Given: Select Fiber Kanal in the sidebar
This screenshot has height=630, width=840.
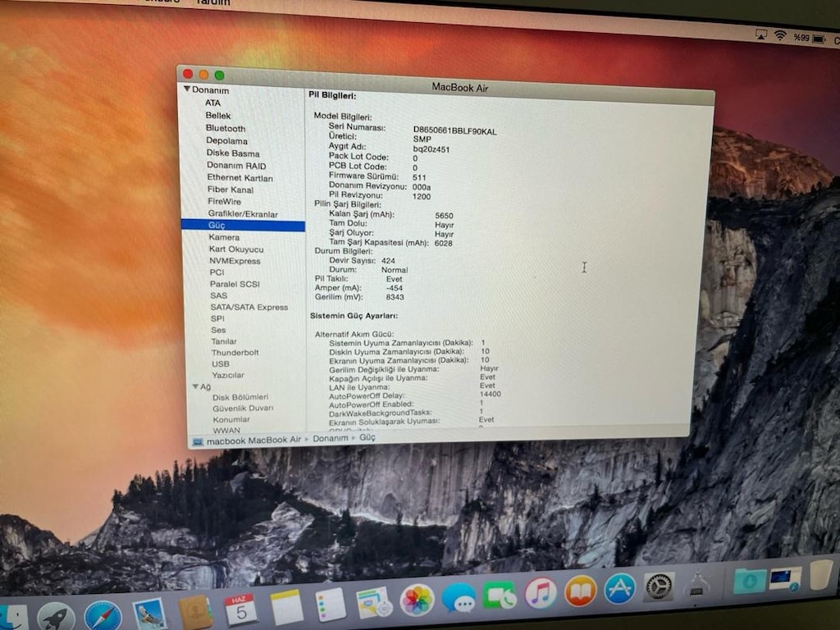Looking at the screenshot, I should [231, 189].
